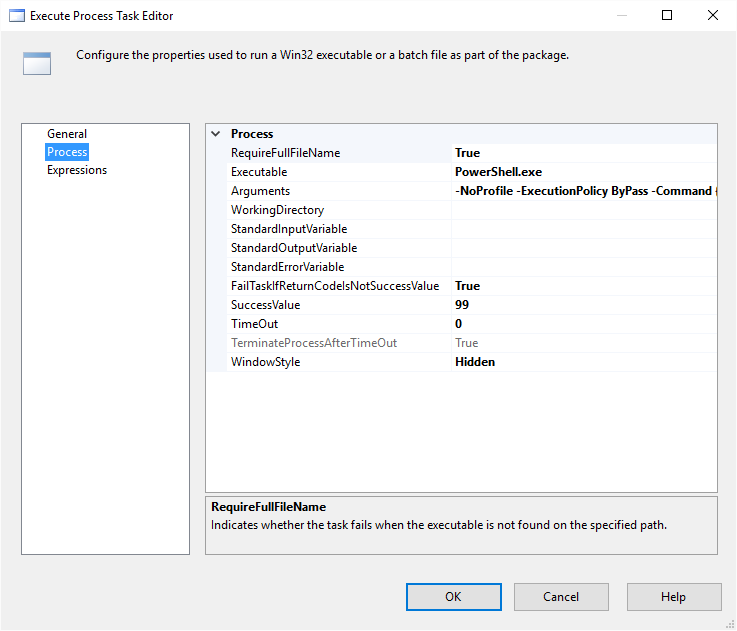Viewport: 737px width, 631px height.
Task: Open Help for this editor
Action: [674, 597]
